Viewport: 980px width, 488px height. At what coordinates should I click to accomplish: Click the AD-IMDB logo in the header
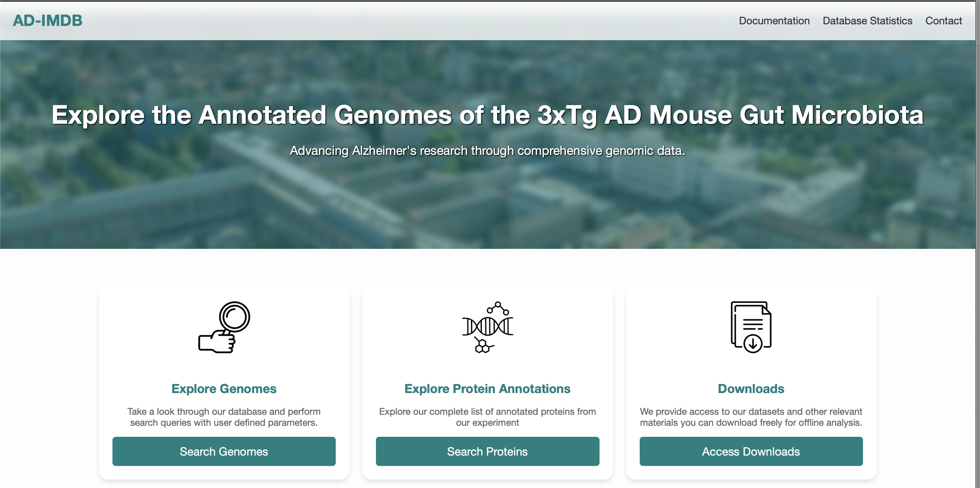tap(47, 20)
